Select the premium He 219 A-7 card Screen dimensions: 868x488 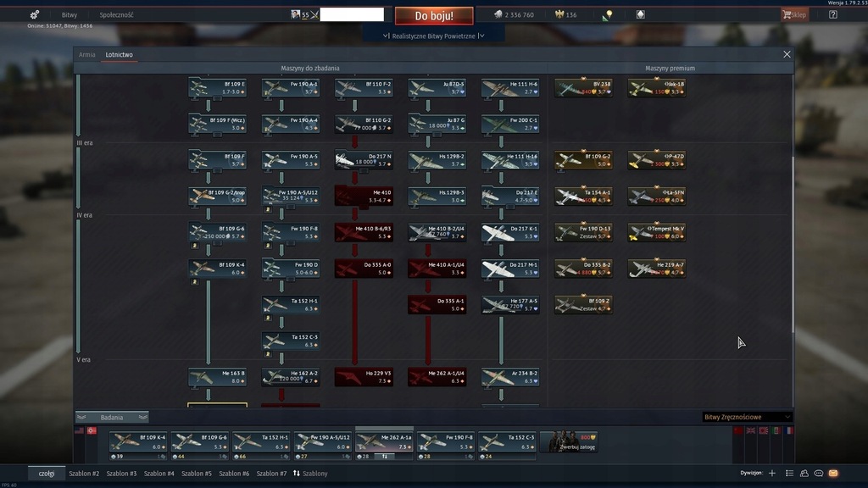click(657, 269)
